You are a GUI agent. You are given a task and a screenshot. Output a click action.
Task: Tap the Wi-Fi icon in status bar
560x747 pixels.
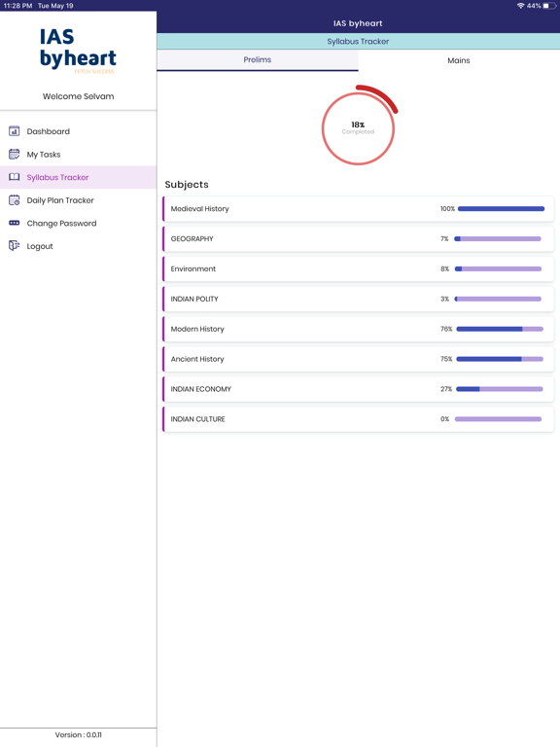[520, 6]
